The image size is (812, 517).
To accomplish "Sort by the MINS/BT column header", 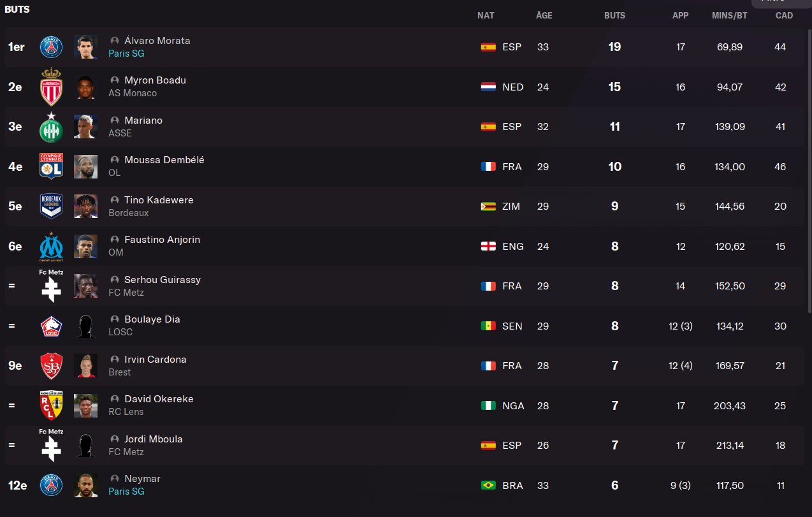I will [730, 15].
